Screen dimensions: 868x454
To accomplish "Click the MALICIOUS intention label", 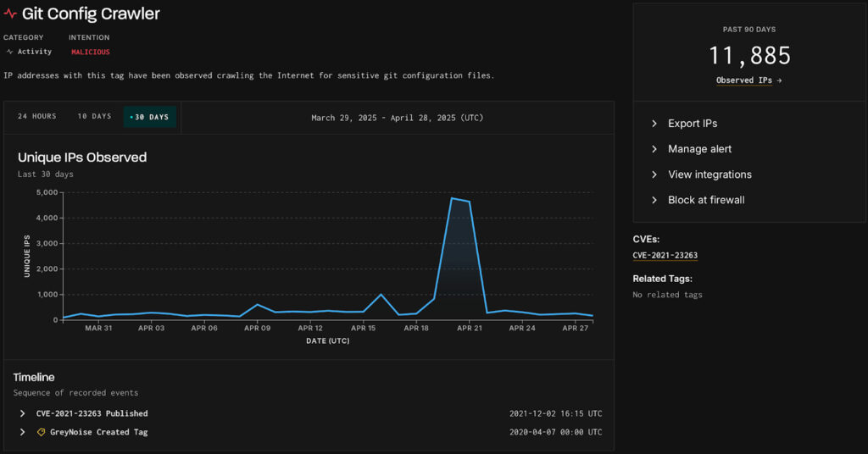I will [90, 52].
